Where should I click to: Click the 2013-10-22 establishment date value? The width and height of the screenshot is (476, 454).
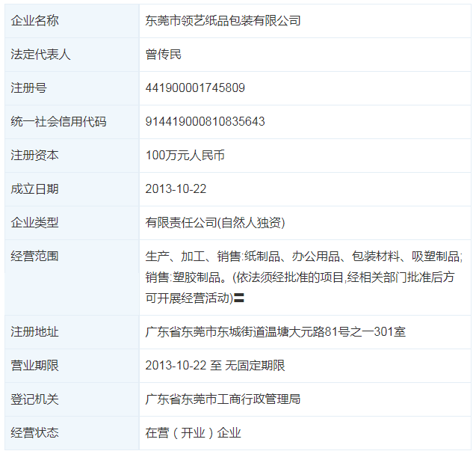pyautogui.click(x=176, y=189)
